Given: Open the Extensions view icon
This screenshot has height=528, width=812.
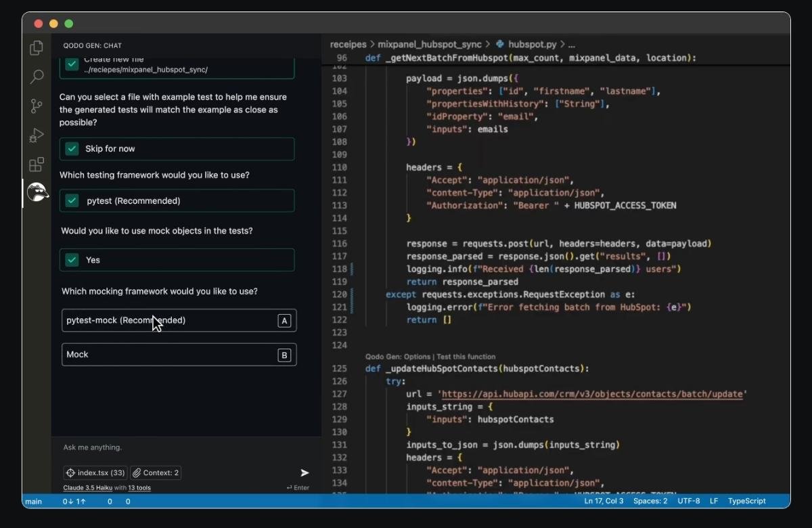Looking at the screenshot, I should (37, 164).
